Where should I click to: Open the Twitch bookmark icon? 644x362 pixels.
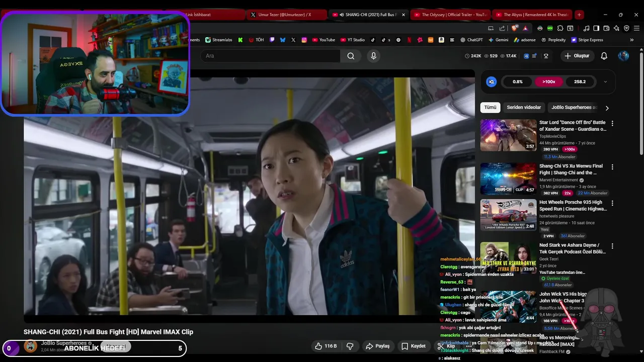[272, 40]
